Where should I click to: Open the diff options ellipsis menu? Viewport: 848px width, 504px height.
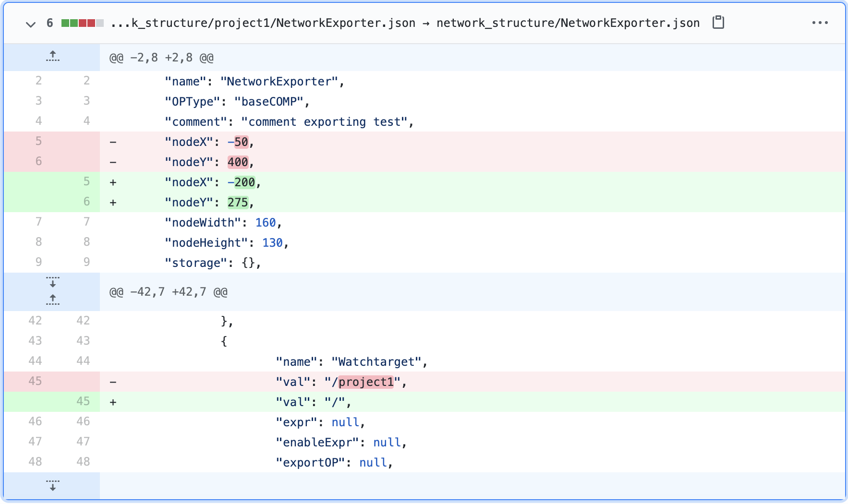pyautogui.click(x=820, y=22)
